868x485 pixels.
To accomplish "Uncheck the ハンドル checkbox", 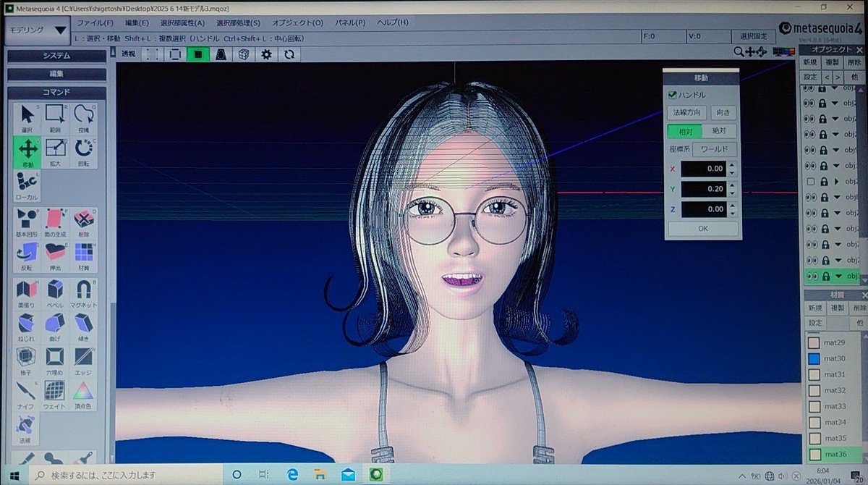I will (x=673, y=95).
